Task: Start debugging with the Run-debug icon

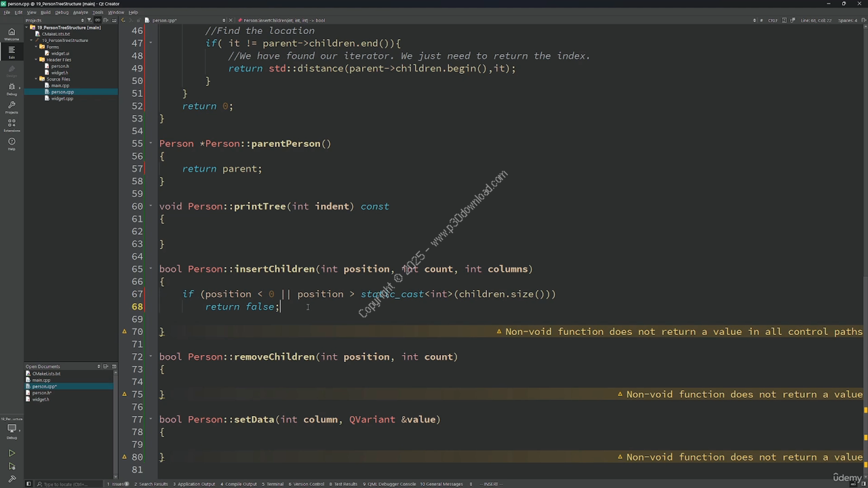Action: pyautogui.click(x=12, y=466)
